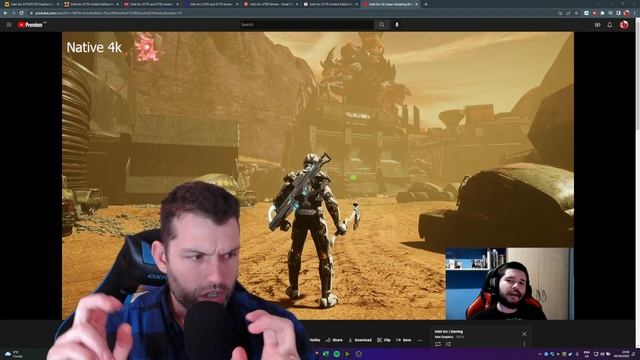
Task: Open the account avatar menu
Action: [624, 25]
